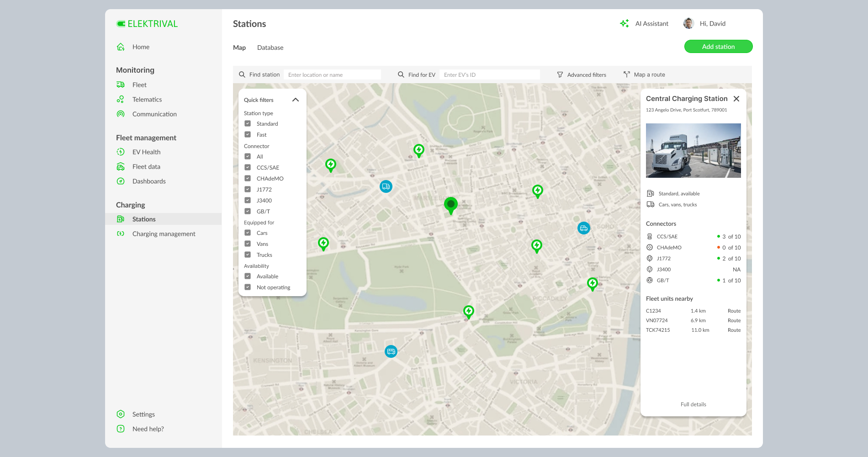Screen dimensions: 868x457
Task: Click the blue car fleet marker
Action: (584, 228)
